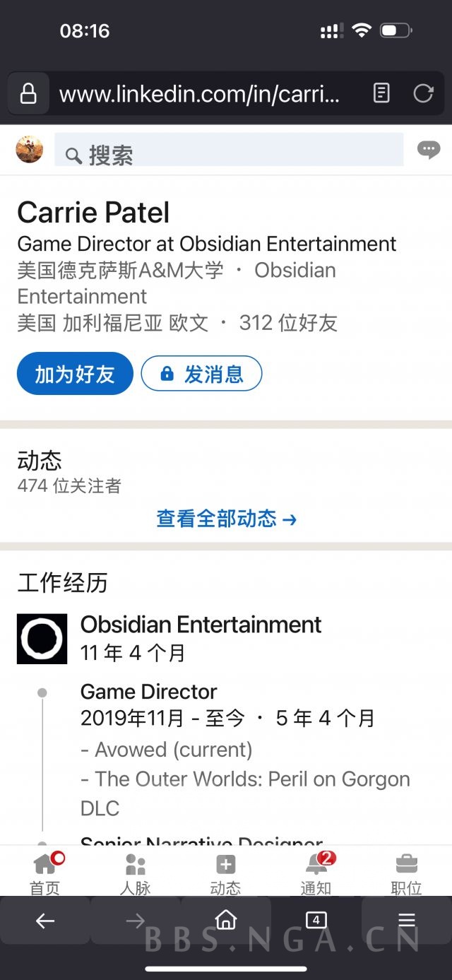
Task: Activate reader mode from the address bar
Action: pyautogui.click(x=382, y=93)
